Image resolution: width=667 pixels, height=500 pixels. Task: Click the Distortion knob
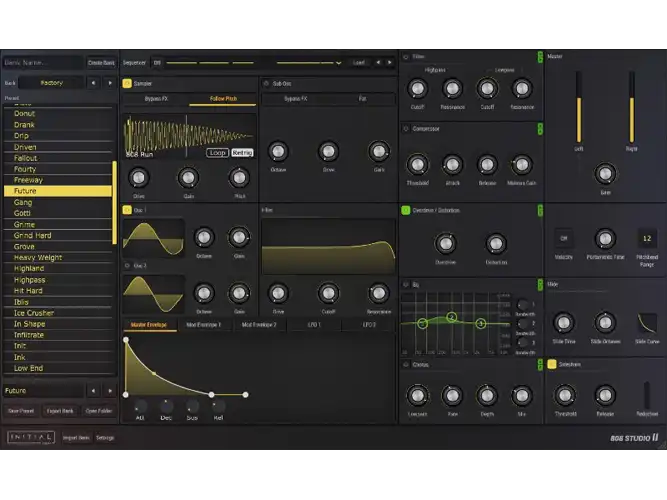496,244
